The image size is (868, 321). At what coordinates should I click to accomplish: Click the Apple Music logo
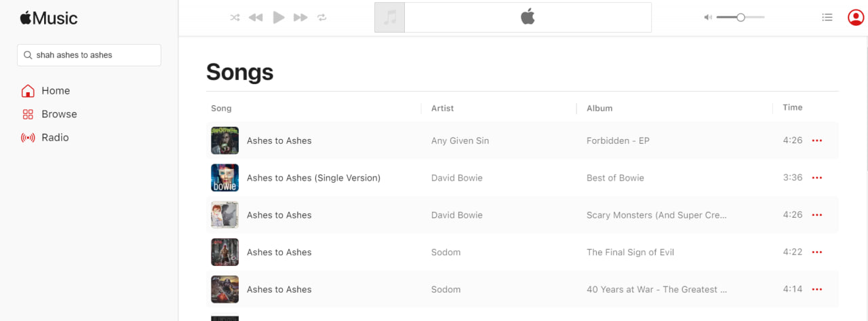[49, 18]
